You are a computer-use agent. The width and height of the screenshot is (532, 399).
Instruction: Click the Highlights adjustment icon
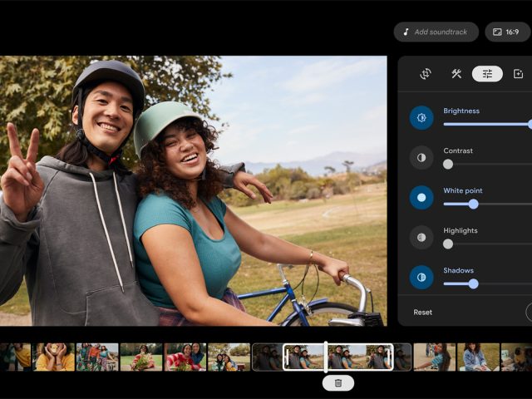pyautogui.click(x=421, y=237)
